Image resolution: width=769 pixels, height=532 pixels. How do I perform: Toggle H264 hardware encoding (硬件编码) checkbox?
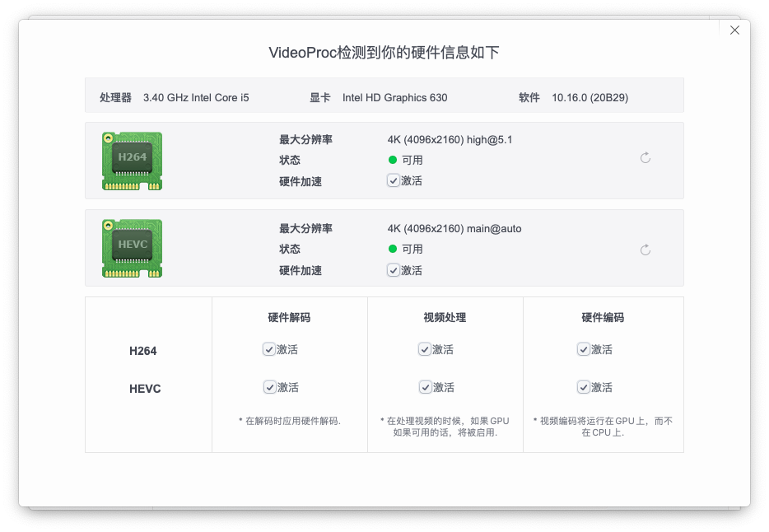pos(583,349)
